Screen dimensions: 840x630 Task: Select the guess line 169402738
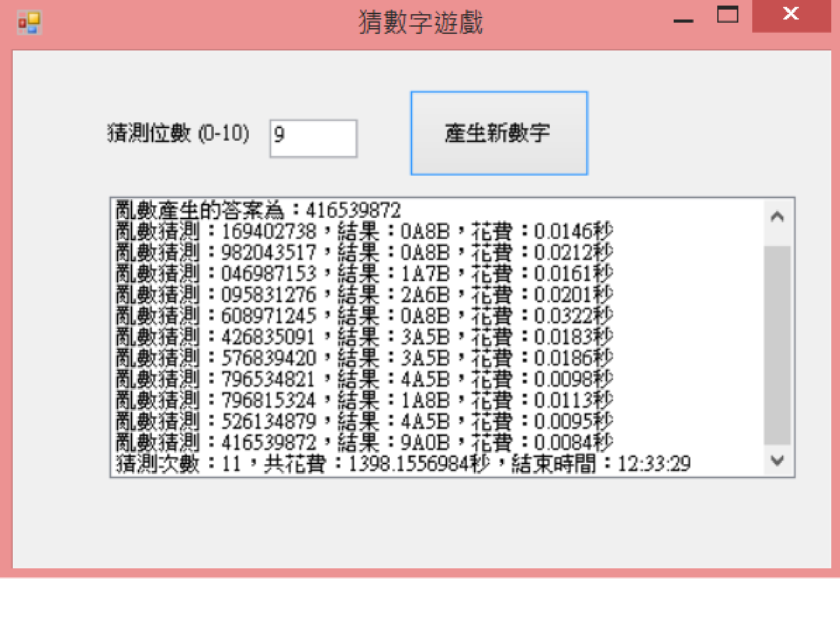click(364, 232)
